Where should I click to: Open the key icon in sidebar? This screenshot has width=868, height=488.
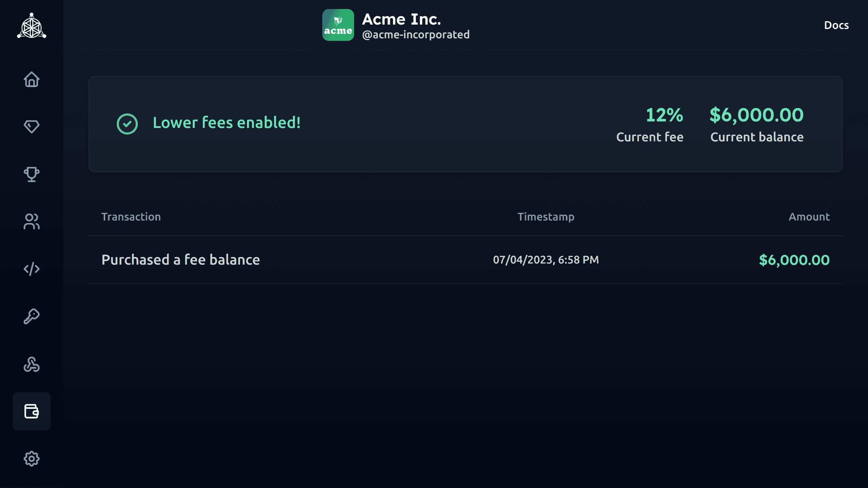31,316
